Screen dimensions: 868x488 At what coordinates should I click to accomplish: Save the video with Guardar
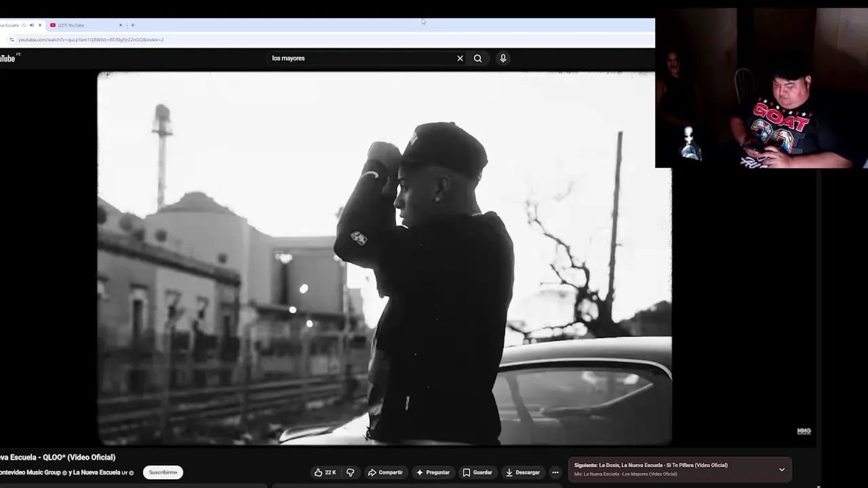[477, 472]
